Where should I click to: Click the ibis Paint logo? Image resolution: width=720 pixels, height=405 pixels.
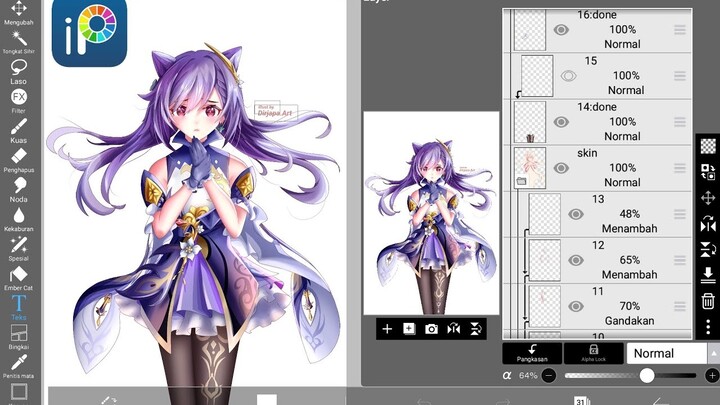click(90, 32)
